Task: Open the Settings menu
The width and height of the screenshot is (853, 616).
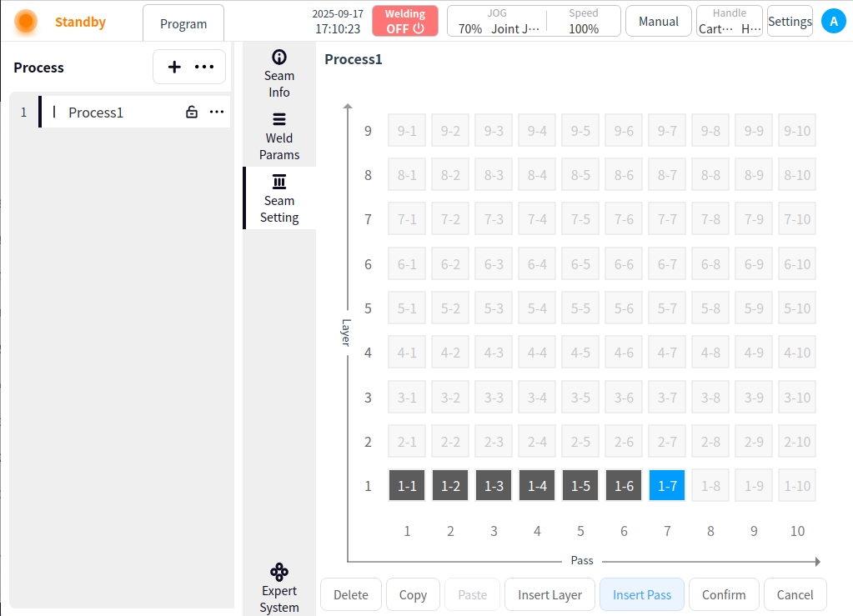Action: (x=790, y=22)
